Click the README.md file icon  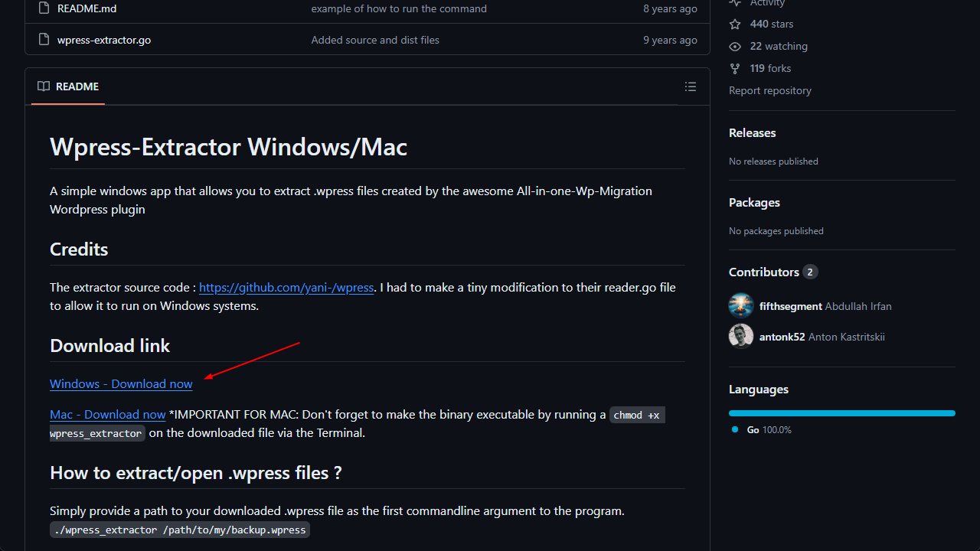click(42, 8)
